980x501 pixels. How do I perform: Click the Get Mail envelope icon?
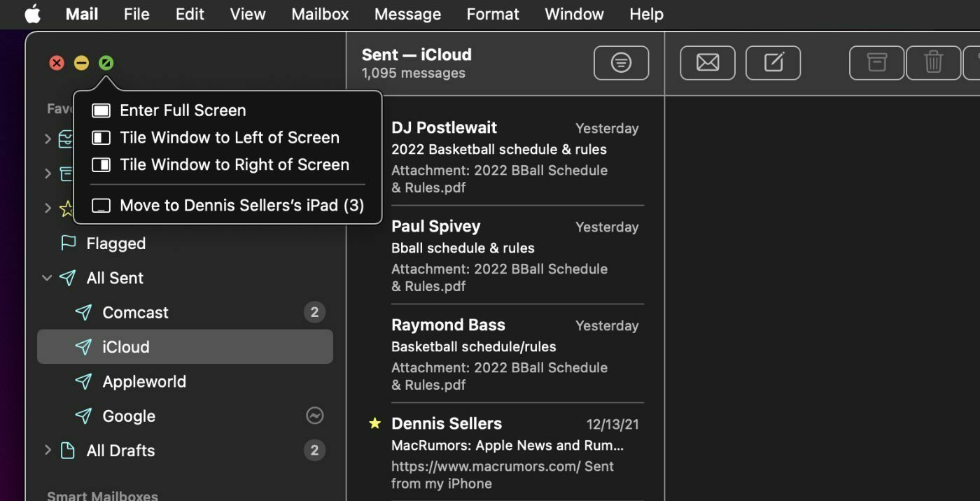(708, 63)
